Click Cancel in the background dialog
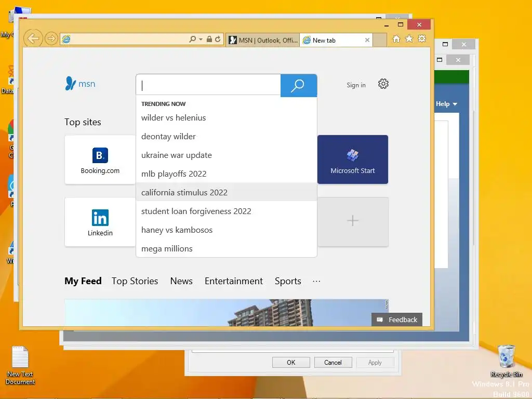Image resolution: width=532 pixels, height=399 pixels. pos(333,362)
